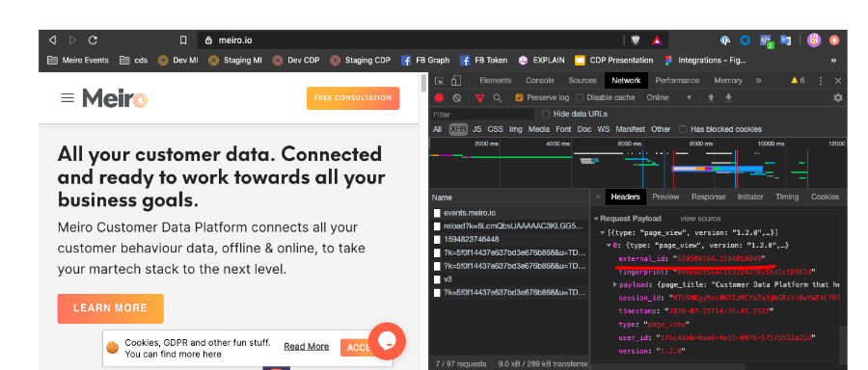
Task: Collapse the Request Payload section
Action: click(596, 219)
